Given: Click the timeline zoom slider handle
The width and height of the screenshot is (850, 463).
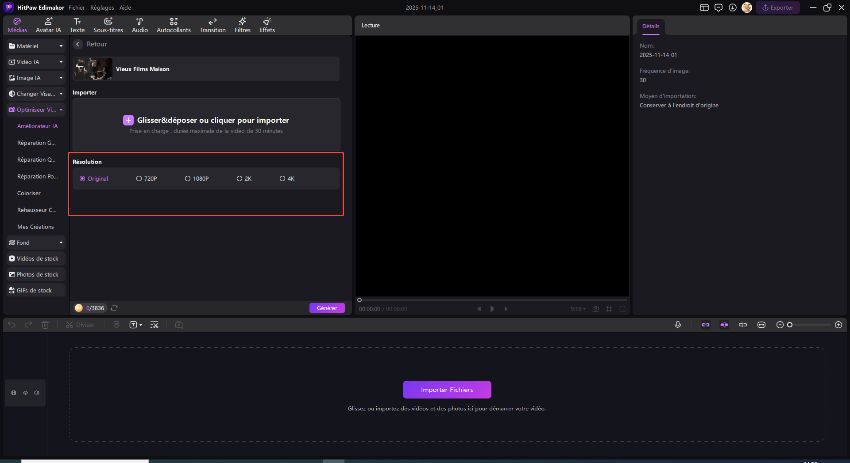Looking at the screenshot, I should coord(790,325).
